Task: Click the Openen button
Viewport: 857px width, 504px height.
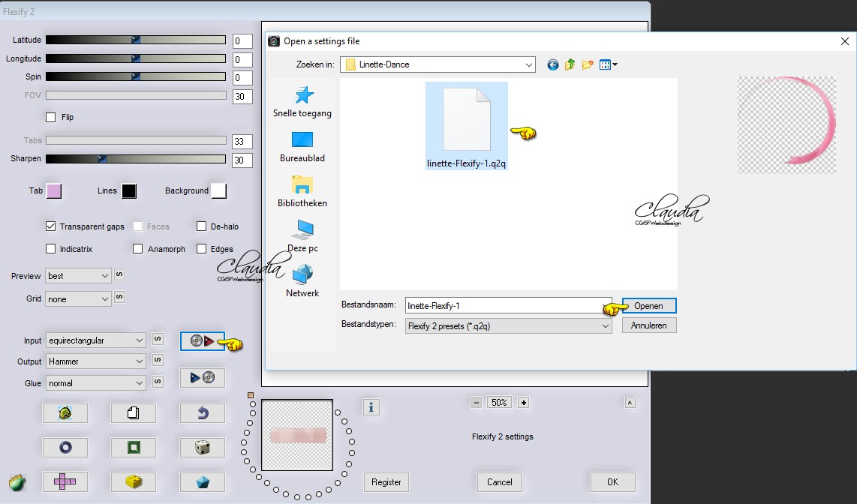Action: (649, 306)
